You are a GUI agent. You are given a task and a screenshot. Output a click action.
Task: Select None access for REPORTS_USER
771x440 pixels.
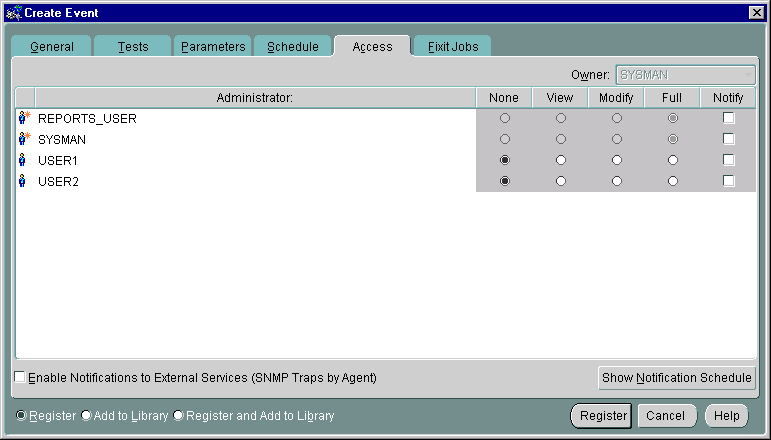coord(504,118)
